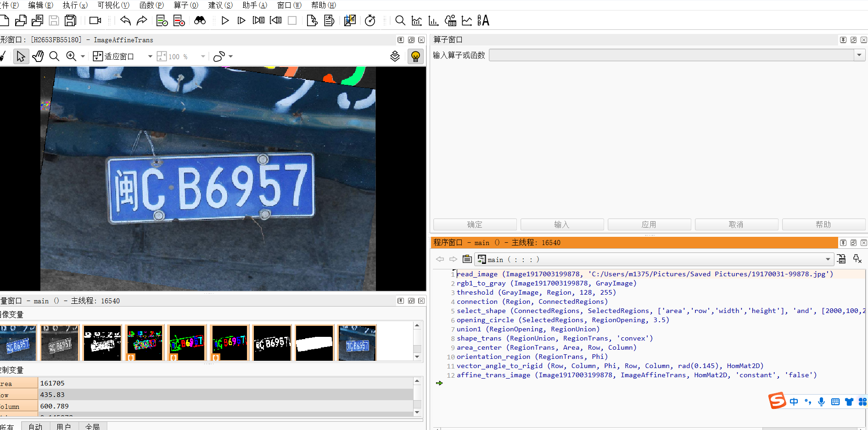Image resolution: width=868 pixels, height=430 pixels.
Task: Step into the procedure call
Action: coord(258,21)
